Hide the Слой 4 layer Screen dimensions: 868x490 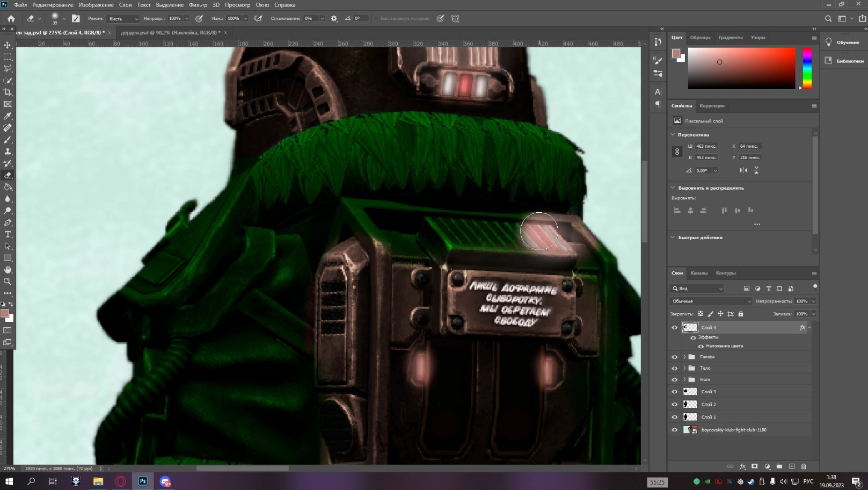(675, 327)
